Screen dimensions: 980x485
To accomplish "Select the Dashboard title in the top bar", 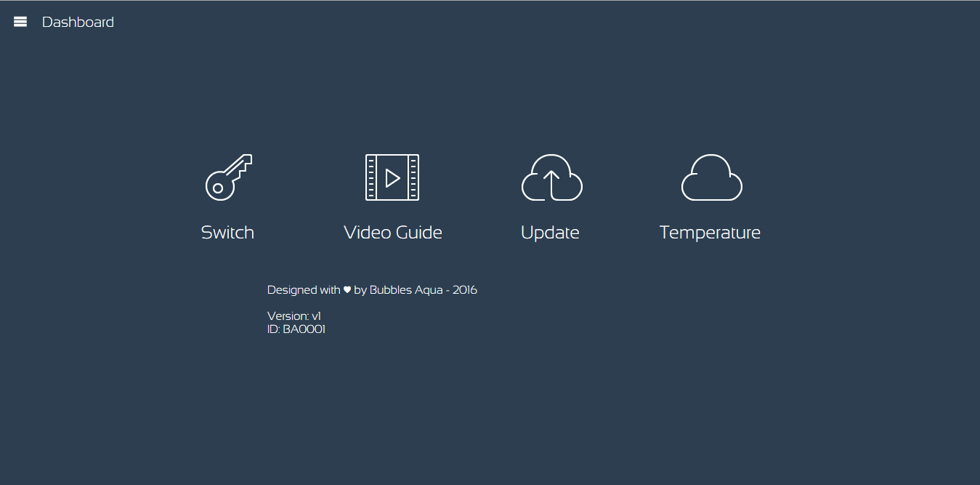I will 78,22.
